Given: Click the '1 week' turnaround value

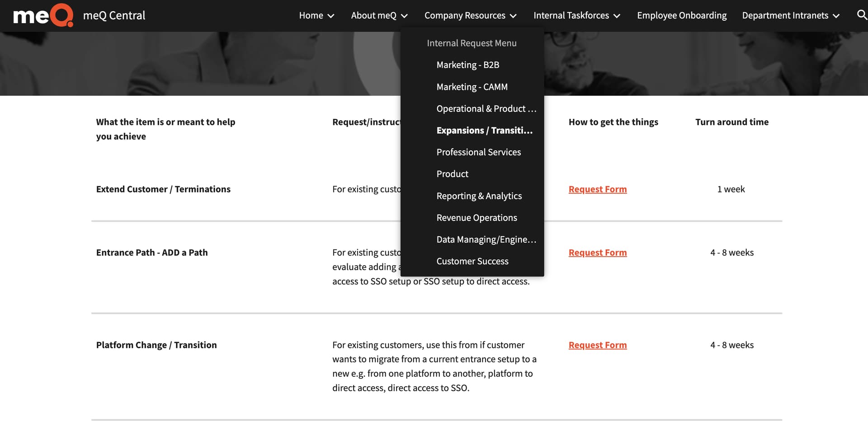Looking at the screenshot, I should pyautogui.click(x=731, y=189).
